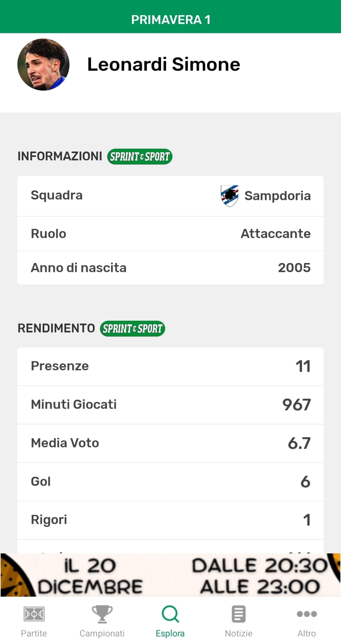This screenshot has height=644, width=341.
Task: Select the Media Voto row
Action: [x=170, y=443]
